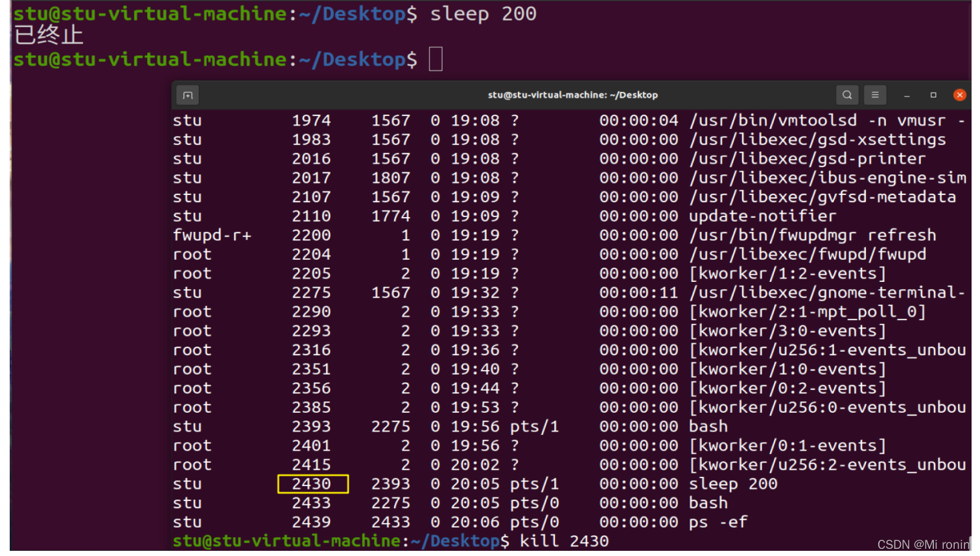Click '/usr/bin/fwupdmgr refresh' entry
The image size is (980, 556).
(x=813, y=235)
